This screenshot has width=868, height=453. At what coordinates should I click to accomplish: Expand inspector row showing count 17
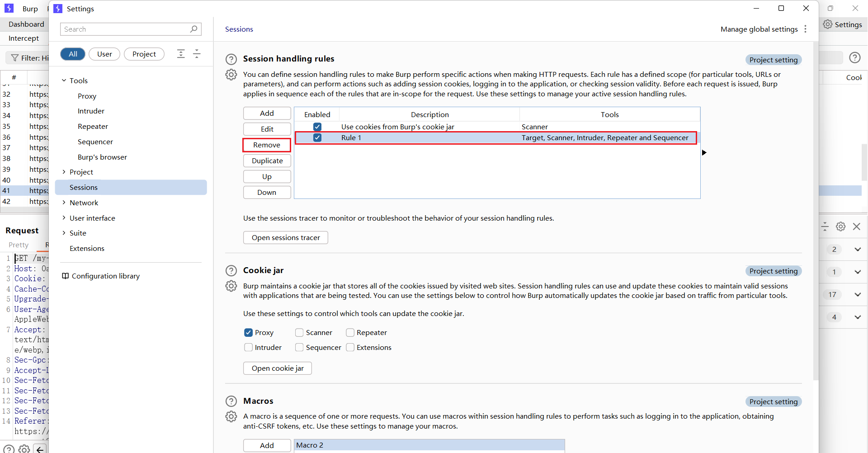coord(857,295)
